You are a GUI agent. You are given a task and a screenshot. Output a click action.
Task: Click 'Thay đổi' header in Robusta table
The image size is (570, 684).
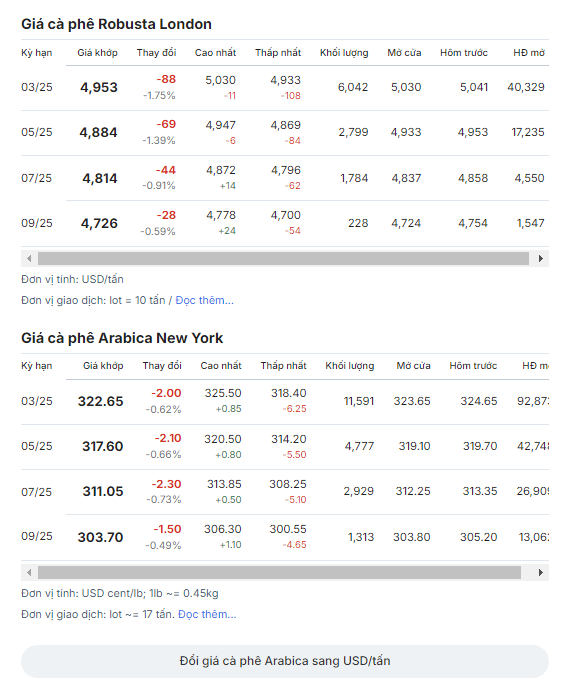click(157, 53)
